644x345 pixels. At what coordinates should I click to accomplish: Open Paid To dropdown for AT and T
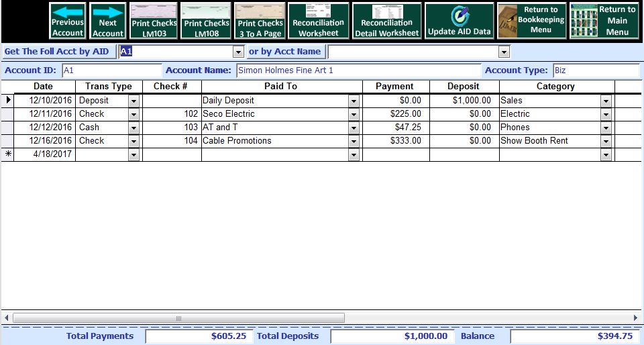point(354,128)
